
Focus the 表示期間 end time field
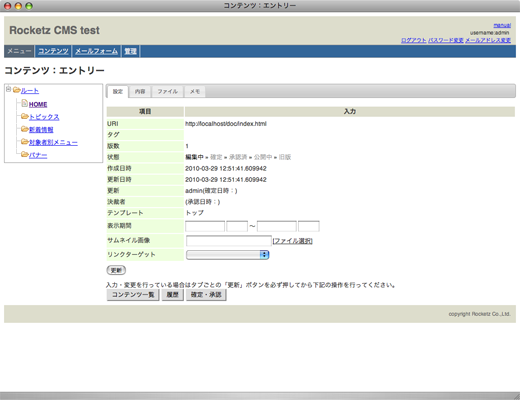(309, 226)
